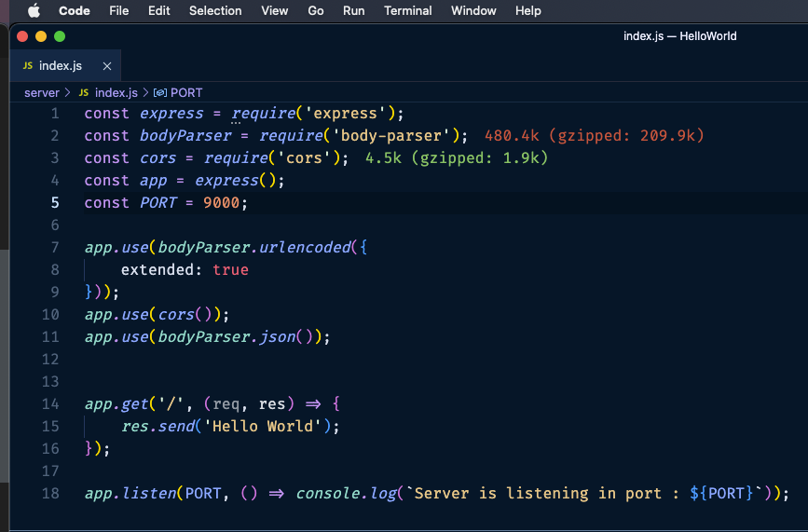808x532 pixels.
Task: Click the bodyParser variable name on line 2
Action: coord(185,135)
